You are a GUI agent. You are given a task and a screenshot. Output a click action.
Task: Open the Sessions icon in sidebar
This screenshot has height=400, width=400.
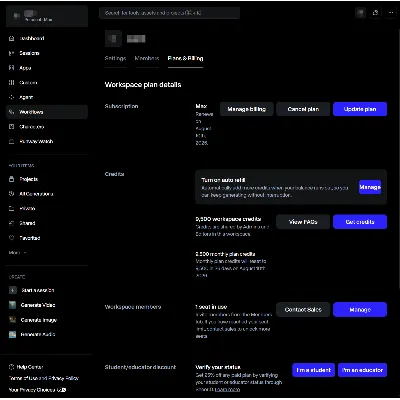pos(12,53)
